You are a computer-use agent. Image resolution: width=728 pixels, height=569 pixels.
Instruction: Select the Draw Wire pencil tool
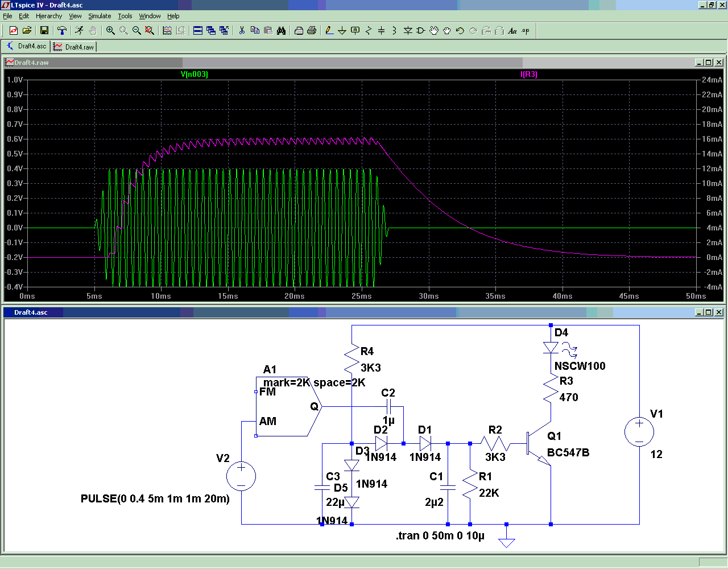[x=329, y=31]
